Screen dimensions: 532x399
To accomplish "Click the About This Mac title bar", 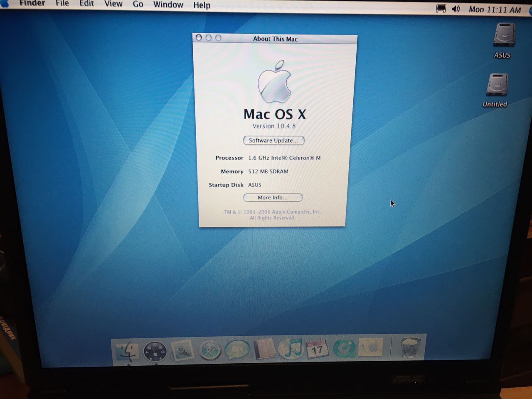I will pyautogui.click(x=275, y=39).
